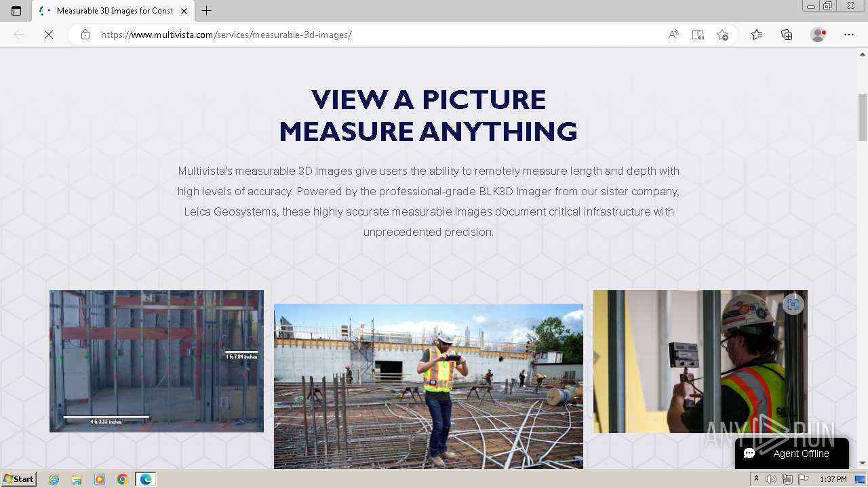Click the scrollbar down arrow
The image size is (868, 488).
point(863,464)
